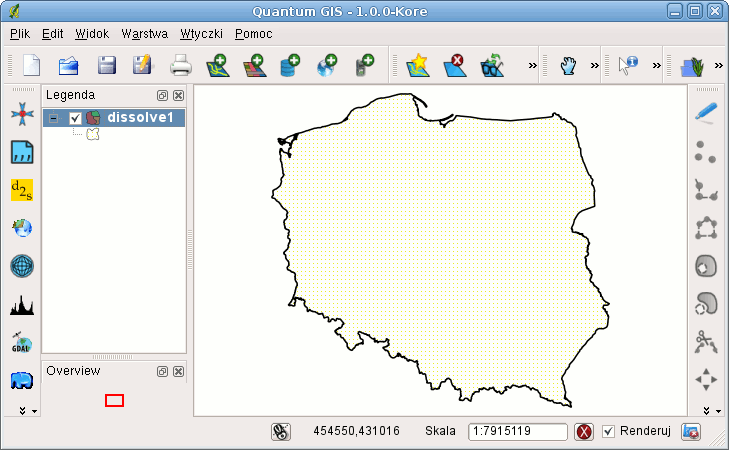Open the Warstwa menu

144,33
